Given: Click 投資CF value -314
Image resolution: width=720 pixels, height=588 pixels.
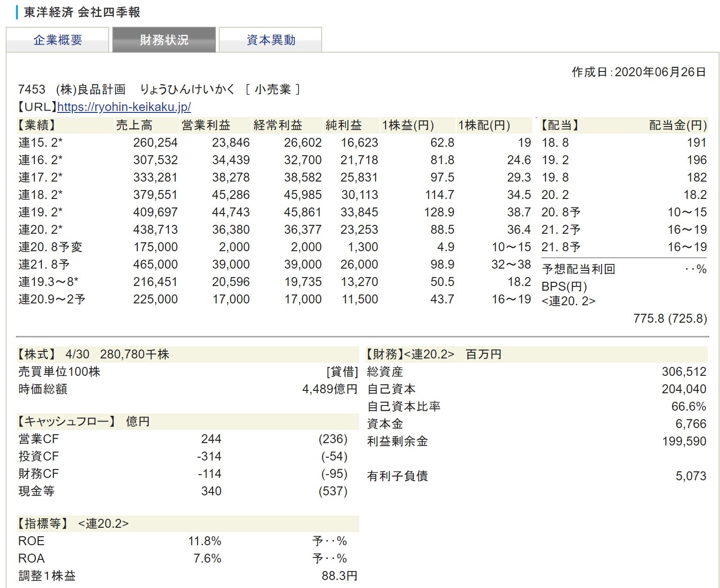Looking at the screenshot, I should pyautogui.click(x=209, y=456).
